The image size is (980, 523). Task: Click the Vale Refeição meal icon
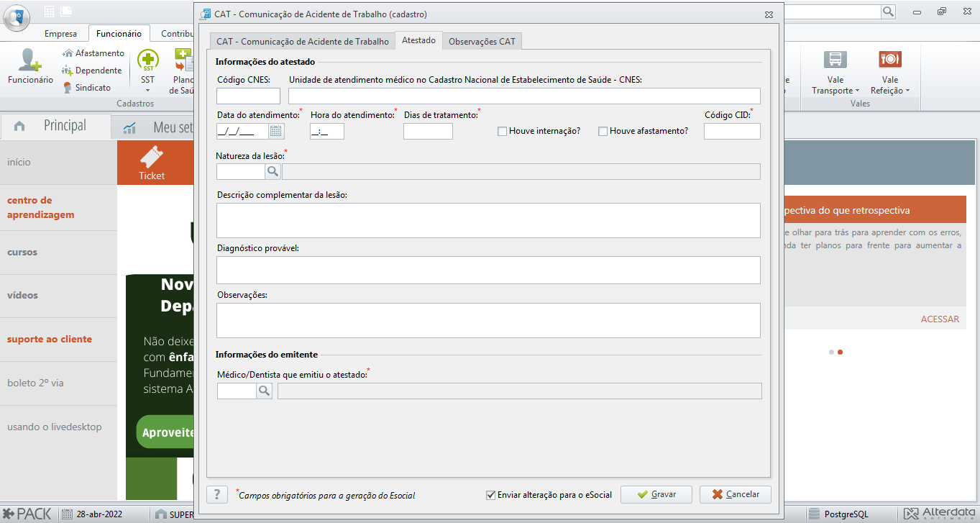click(x=890, y=60)
